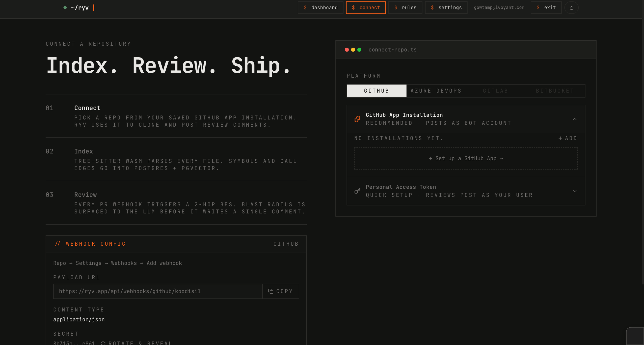644x345 pixels.
Task: Click the yellow window dot
Action: pos(353,50)
